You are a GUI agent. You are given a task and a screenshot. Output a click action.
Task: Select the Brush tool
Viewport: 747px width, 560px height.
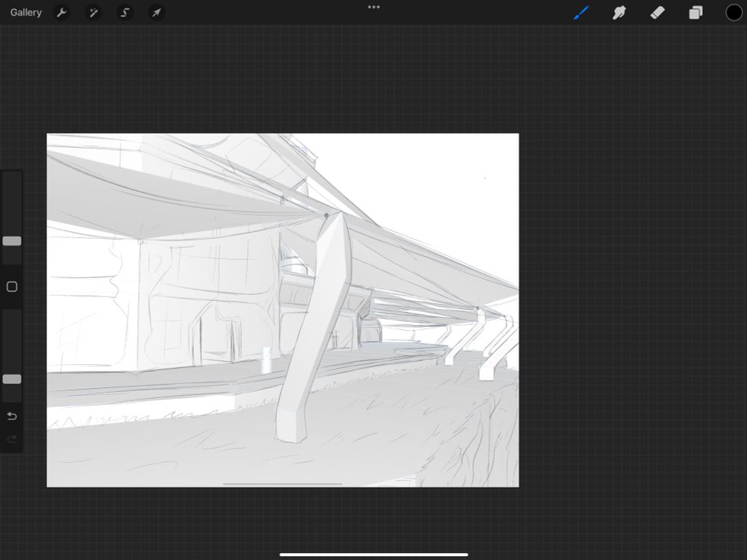coord(581,13)
